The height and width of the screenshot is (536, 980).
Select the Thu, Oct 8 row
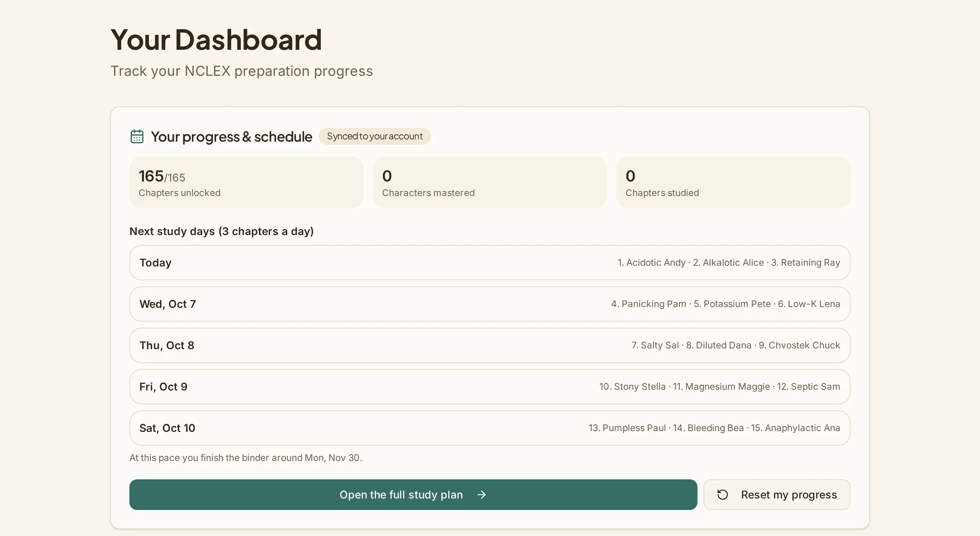[490, 345]
